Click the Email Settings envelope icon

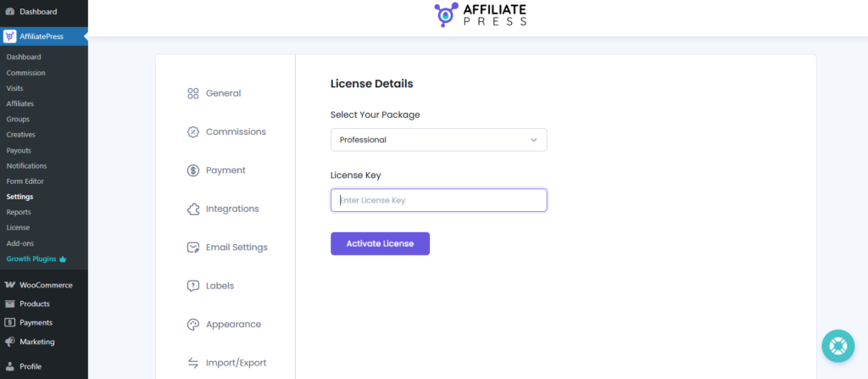(193, 248)
